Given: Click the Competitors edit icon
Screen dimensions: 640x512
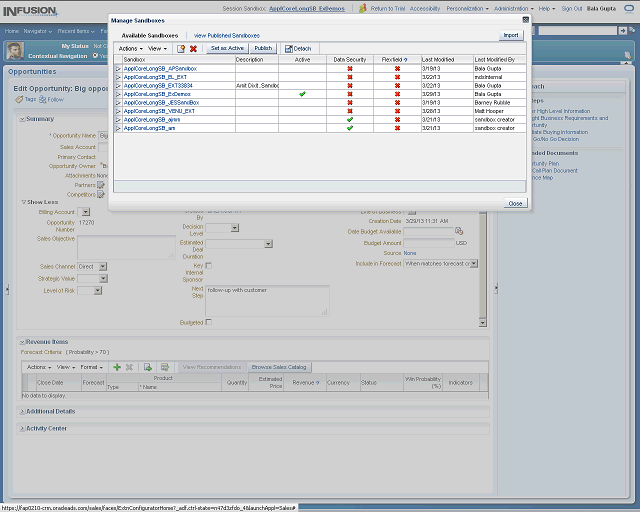Looking at the screenshot, I should [101, 195].
